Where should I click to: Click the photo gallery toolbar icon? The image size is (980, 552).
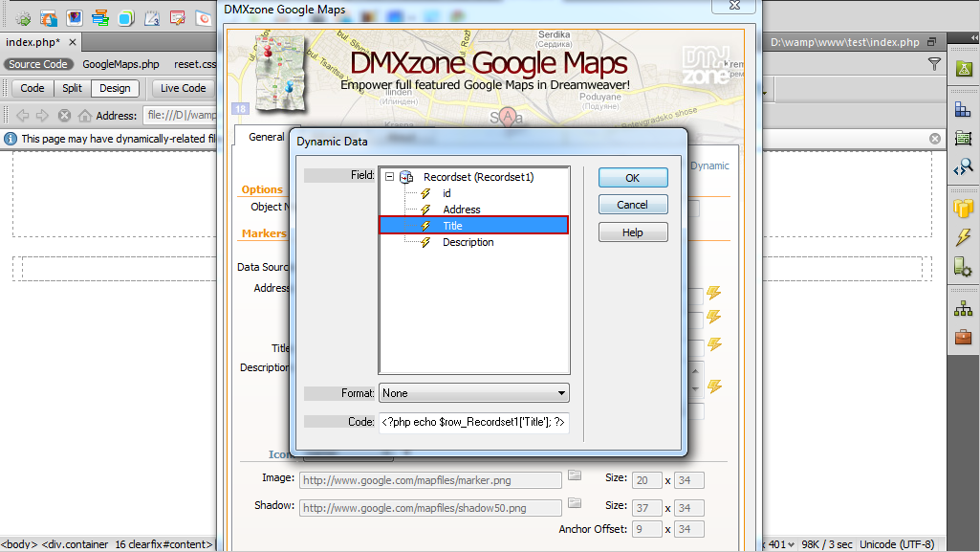[75, 18]
